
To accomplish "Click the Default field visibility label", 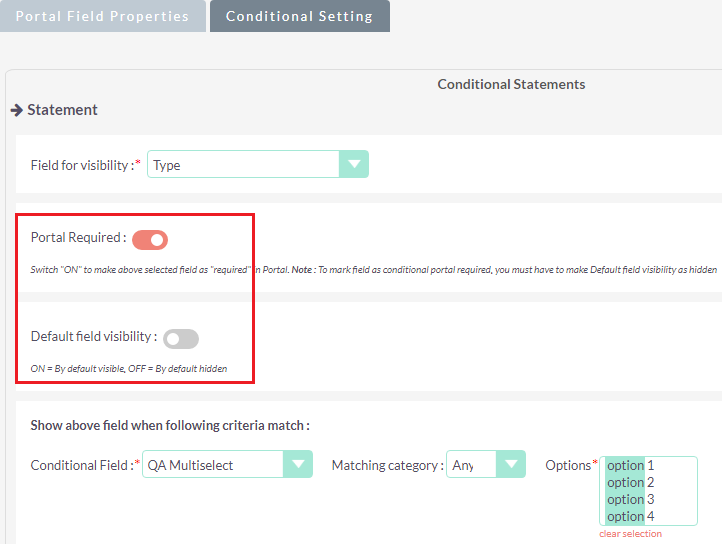I will point(93,337).
